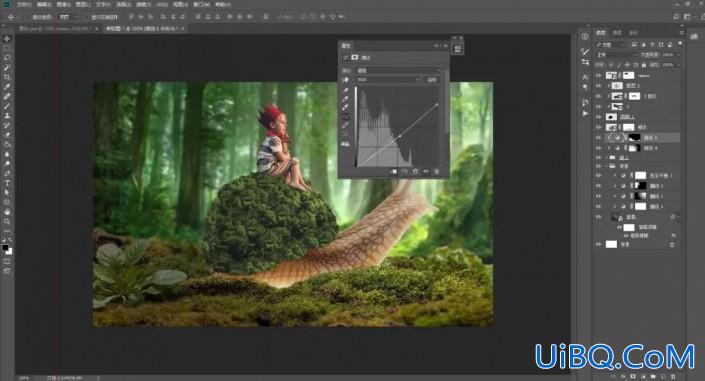Reset Curves adjustment to defaults icon
Viewport: 705px width, 381px height.
[x=415, y=171]
